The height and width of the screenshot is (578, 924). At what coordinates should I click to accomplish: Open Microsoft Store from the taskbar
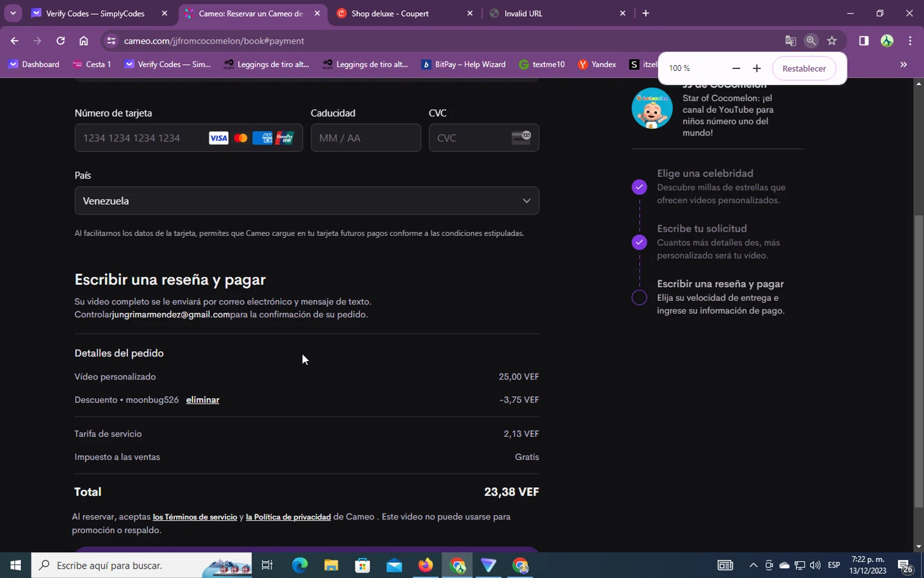click(x=363, y=565)
